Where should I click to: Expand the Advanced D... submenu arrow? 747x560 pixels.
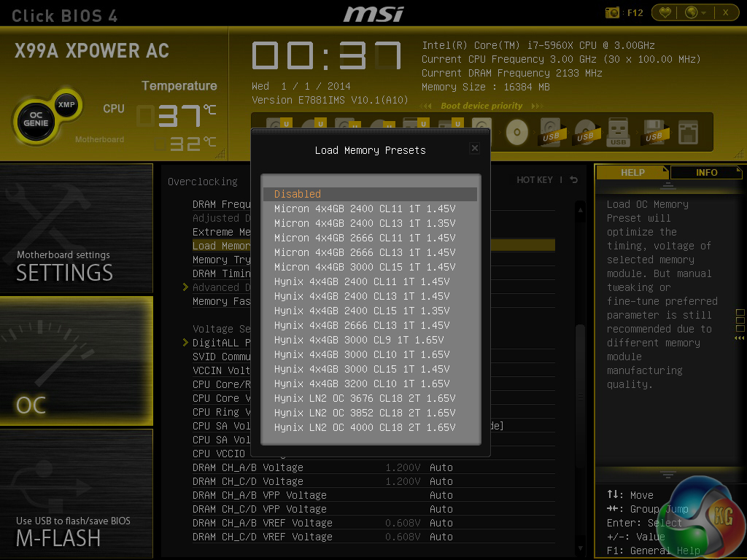pyautogui.click(x=186, y=287)
